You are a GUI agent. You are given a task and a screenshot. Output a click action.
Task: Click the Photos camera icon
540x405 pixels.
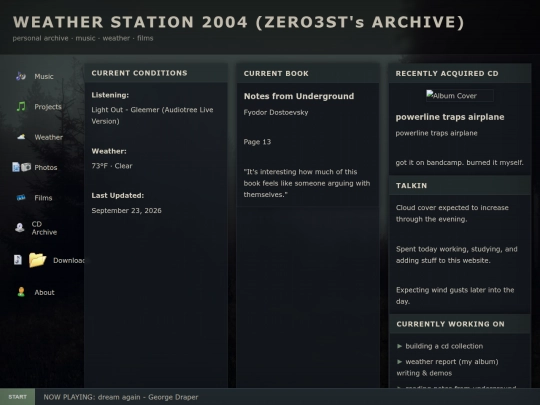[26, 167]
